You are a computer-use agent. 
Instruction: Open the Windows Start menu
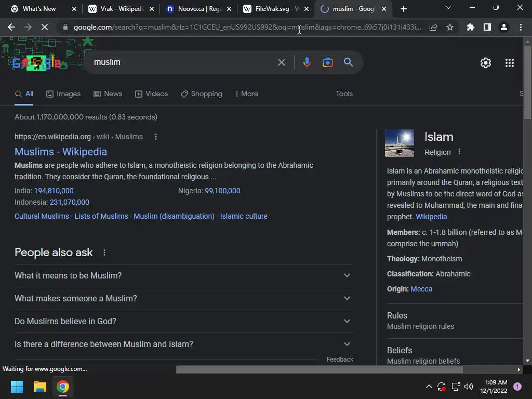tap(17, 387)
